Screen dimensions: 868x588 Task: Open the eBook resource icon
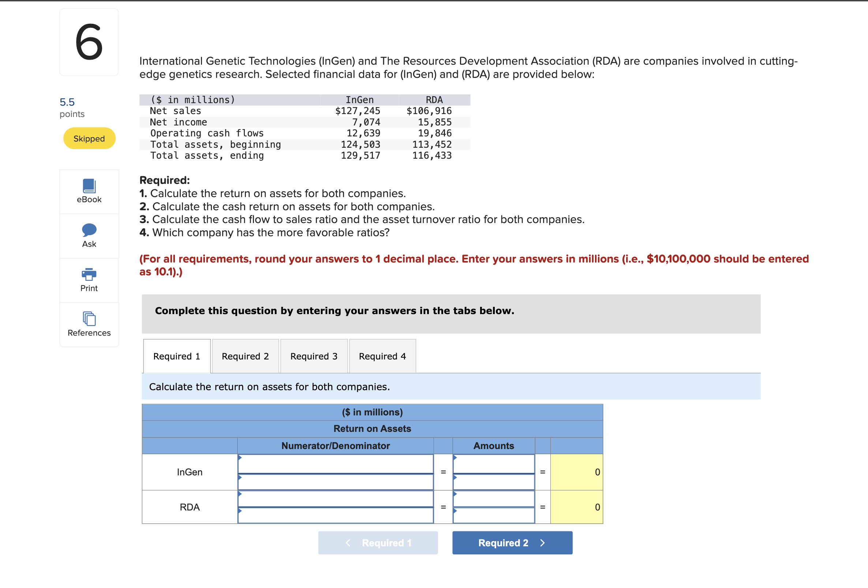89,186
